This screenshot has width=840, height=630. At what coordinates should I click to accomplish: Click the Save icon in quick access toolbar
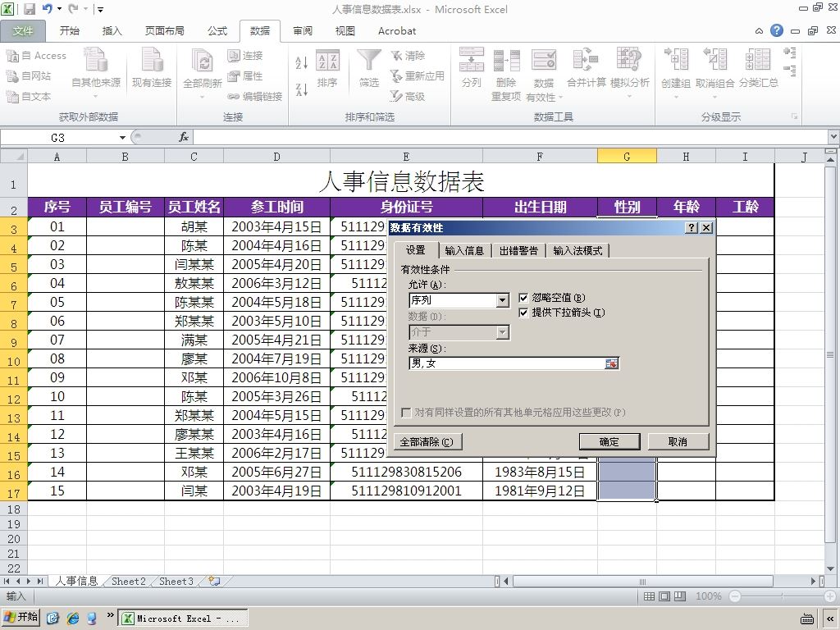(30, 9)
